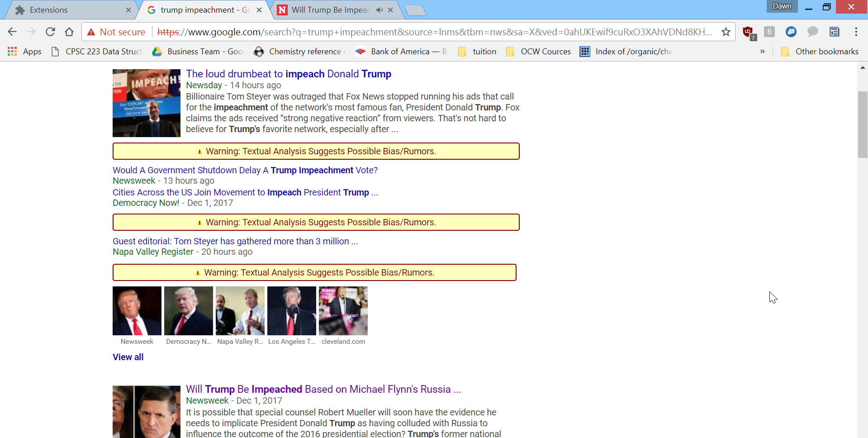Open 'The loud drumbeat to impeach' headline
This screenshot has width=868, height=438.
289,74
